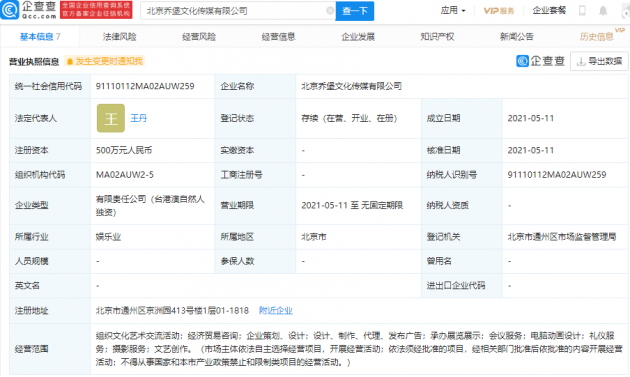This screenshot has width=630, height=377.
Task: Switch to the 法律风险 tab
Action: [119, 37]
